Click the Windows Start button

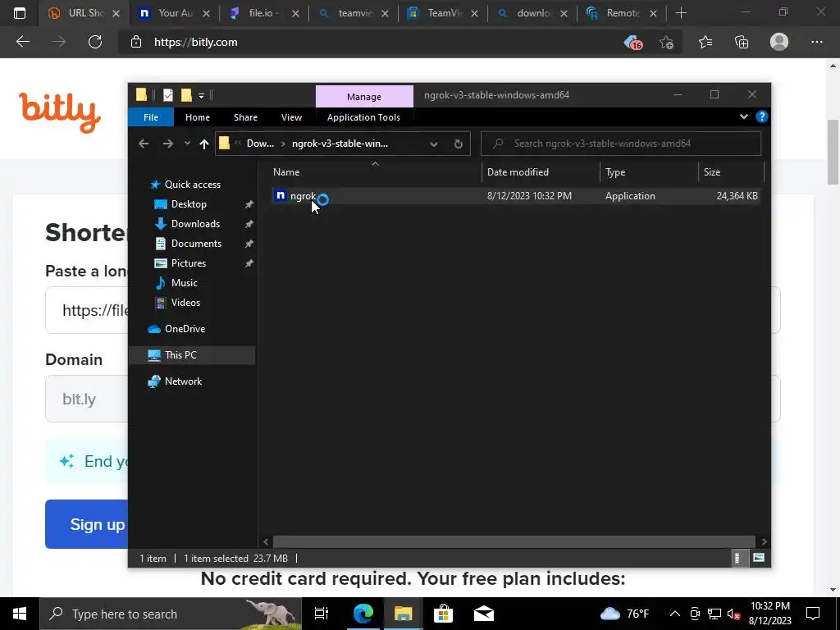20,614
